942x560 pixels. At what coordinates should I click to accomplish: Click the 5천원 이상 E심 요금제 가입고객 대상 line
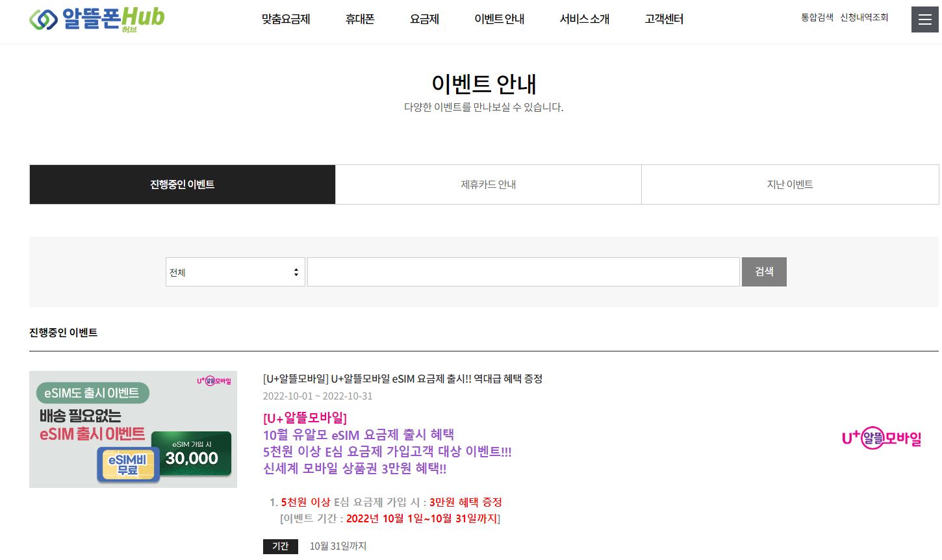(x=387, y=452)
